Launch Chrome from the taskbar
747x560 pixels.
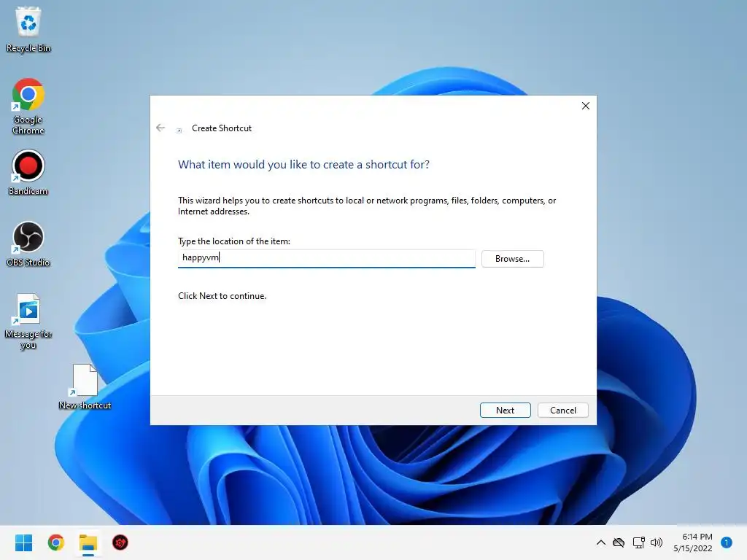55,542
